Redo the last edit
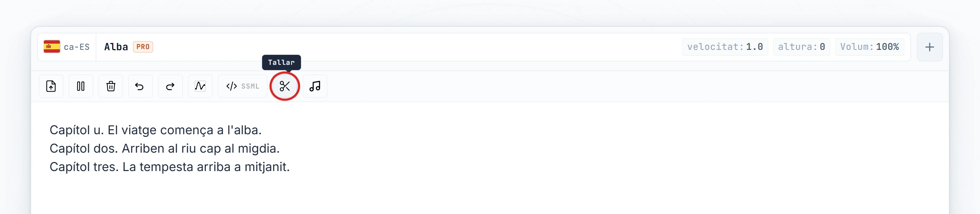This screenshot has width=980, height=214. point(170,86)
